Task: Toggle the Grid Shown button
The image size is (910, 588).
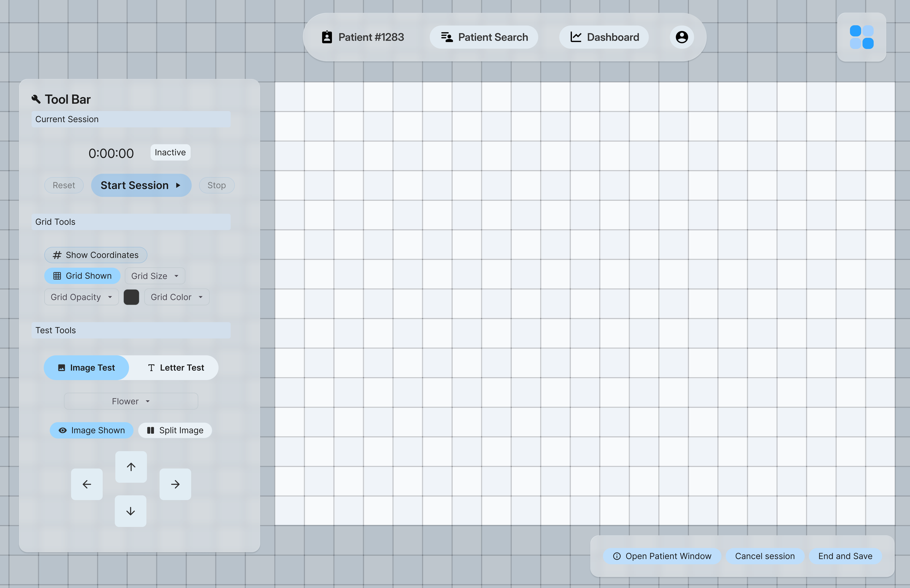Action: pos(83,276)
